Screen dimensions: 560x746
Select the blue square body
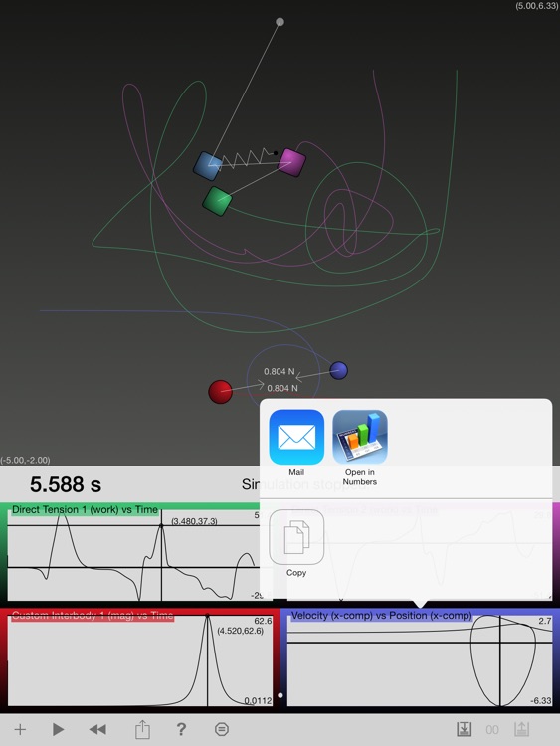pyautogui.click(x=208, y=166)
